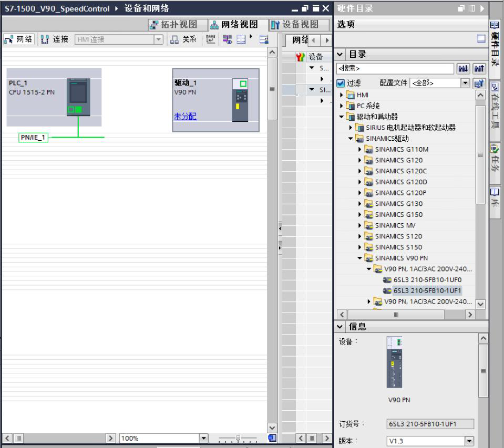Open the HMI 连接 connection type dropdown
504x448 pixels.
[x=159, y=39]
